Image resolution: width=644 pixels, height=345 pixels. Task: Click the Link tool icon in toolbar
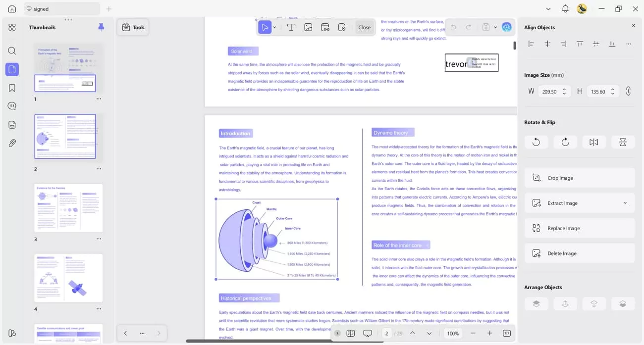click(x=325, y=27)
